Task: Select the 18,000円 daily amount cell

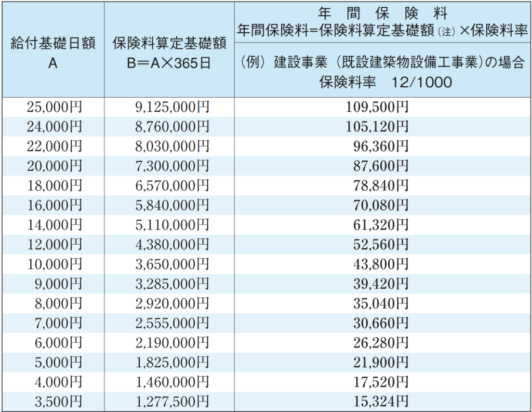Action: tap(55, 186)
